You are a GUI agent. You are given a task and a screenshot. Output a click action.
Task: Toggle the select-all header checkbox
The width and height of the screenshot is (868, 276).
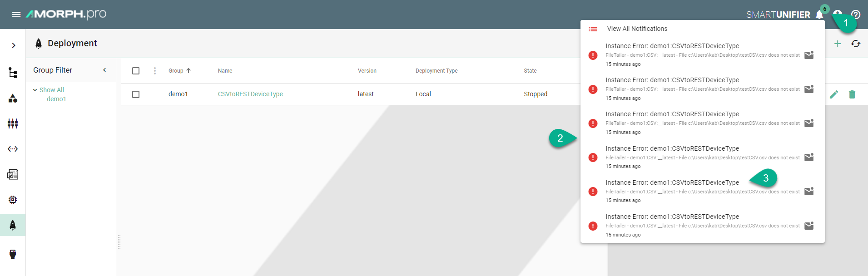[136, 71]
